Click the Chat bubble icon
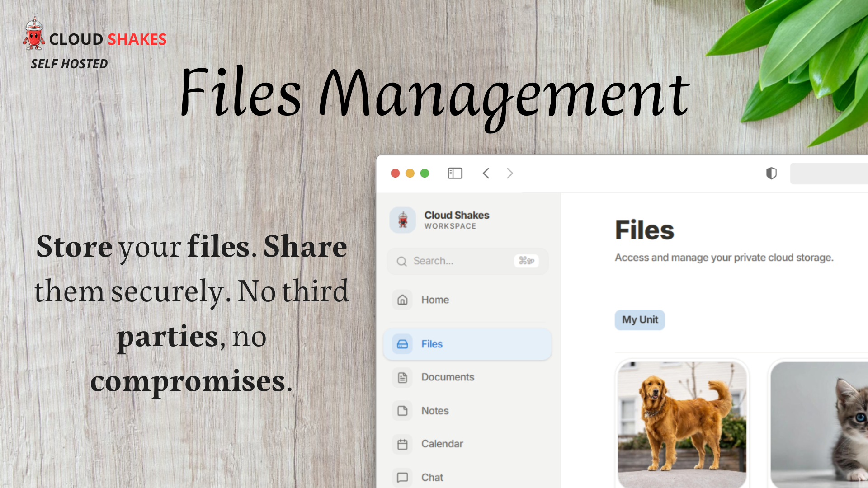This screenshot has height=488, width=868. pos(402,477)
